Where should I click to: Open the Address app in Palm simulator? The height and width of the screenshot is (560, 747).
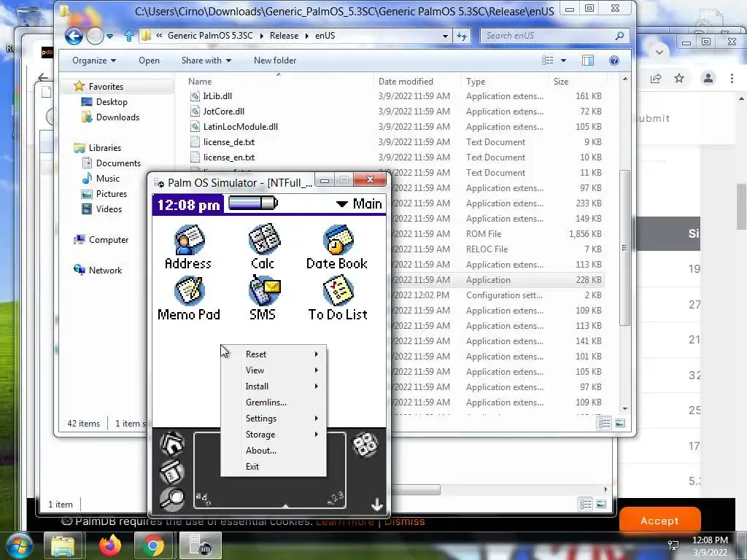click(x=188, y=247)
